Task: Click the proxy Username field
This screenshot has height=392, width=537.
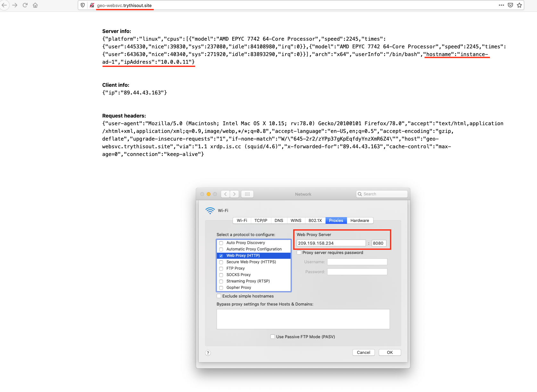Action: [x=357, y=262]
